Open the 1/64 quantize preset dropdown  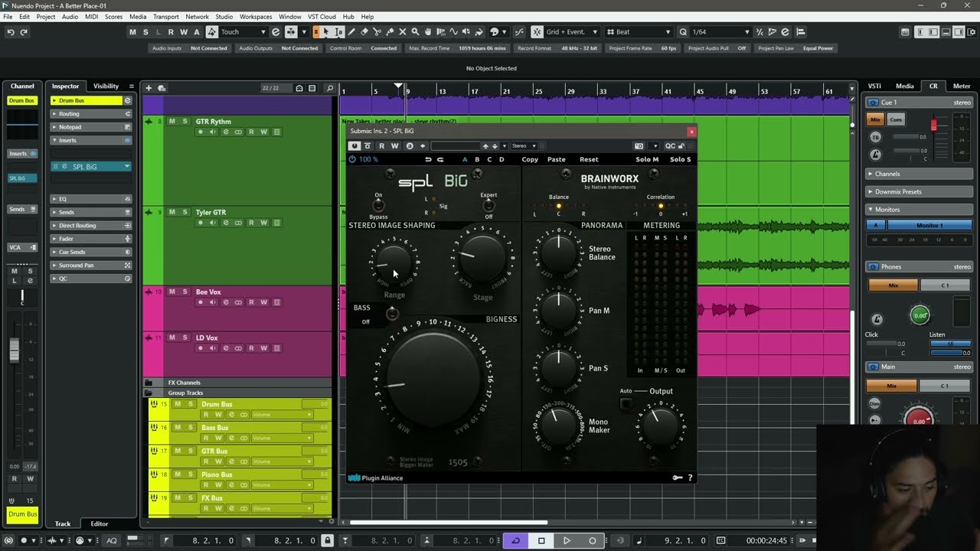[x=721, y=32]
